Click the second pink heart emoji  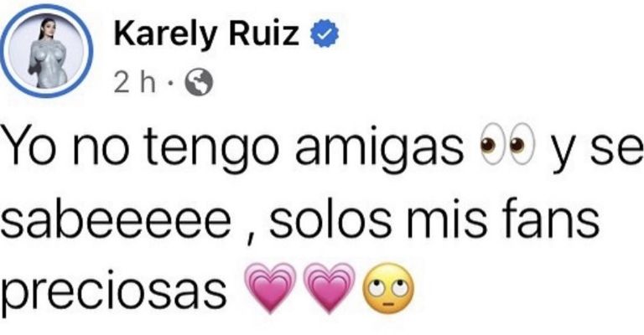tap(329, 288)
